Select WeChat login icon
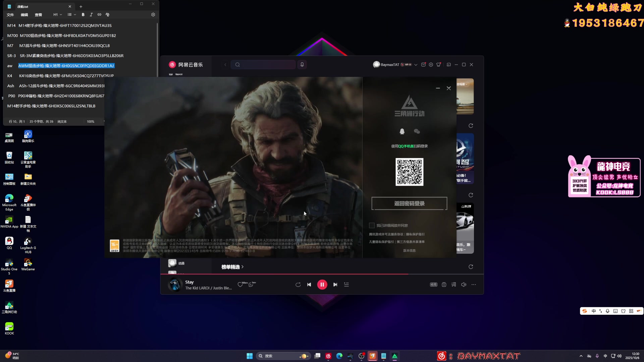The height and width of the screenshot is (362, 644). pyautogui.click(x=417, y=131)
